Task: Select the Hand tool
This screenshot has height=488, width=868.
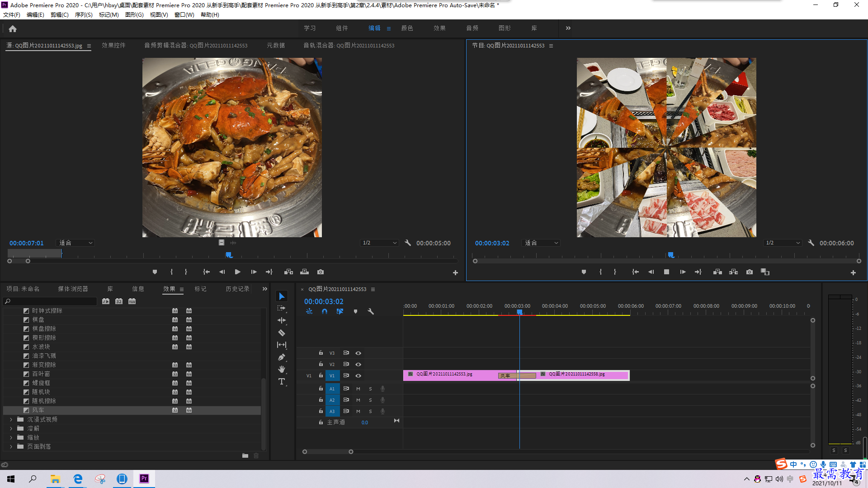Action: (x=282, y=369)
